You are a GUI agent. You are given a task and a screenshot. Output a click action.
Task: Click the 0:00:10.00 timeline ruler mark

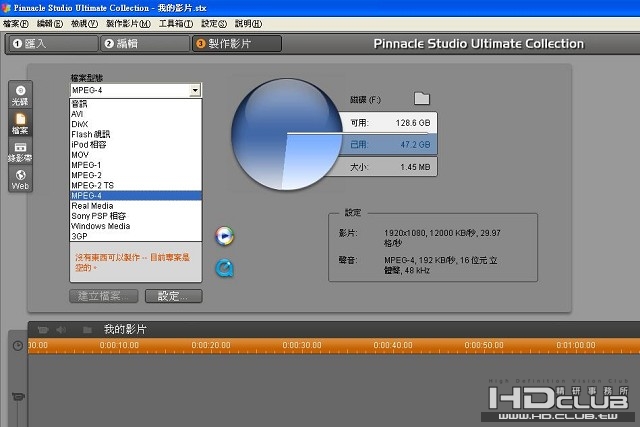pyautogui.click(x=119, y=345)
